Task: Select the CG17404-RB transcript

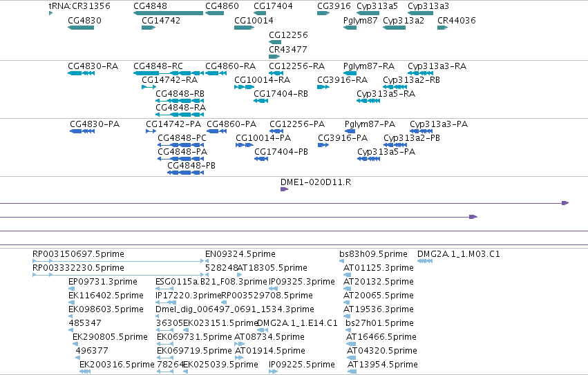Action: 261,101
